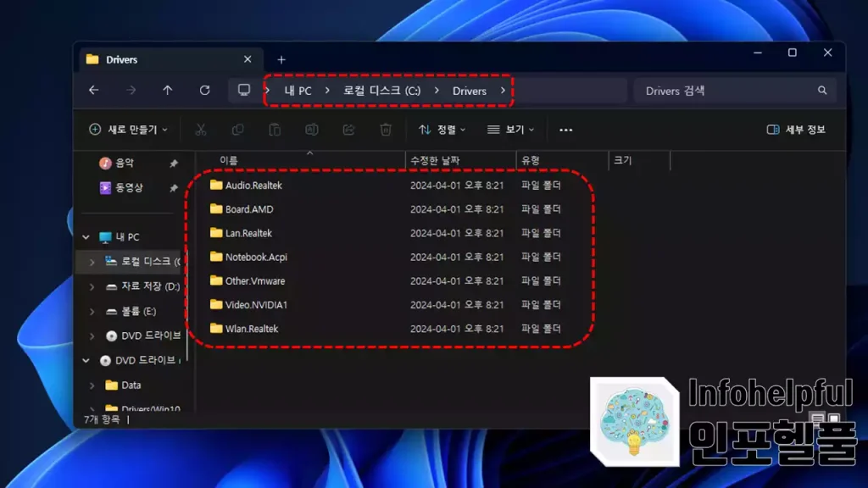868x488 pixels.
Task: Click Drivers in the address breadcrumb
Action: pyautogui.click(x=470, y=91)
